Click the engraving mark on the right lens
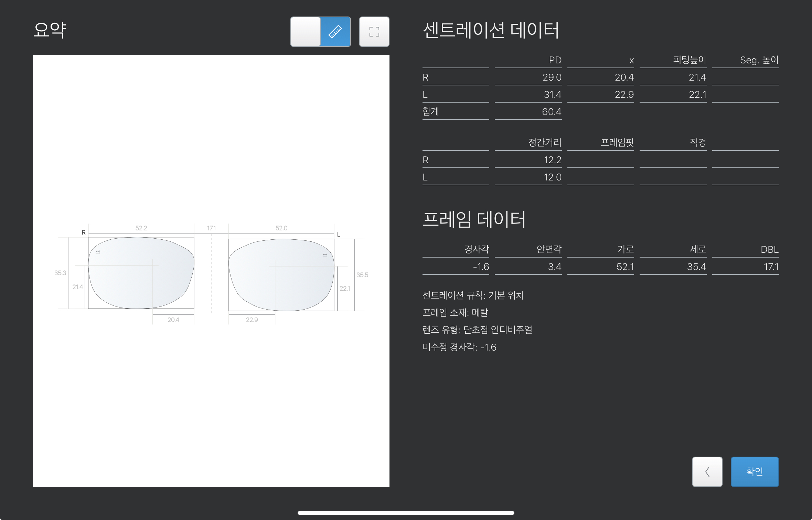812x520 pixels. click(x=98, y=252)
